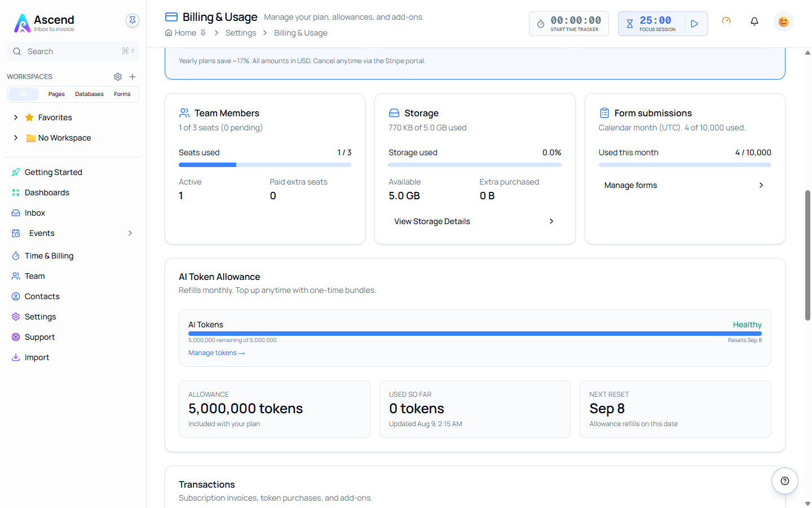
Task: Open View Storage Details chevron
Action: [551, 221]
